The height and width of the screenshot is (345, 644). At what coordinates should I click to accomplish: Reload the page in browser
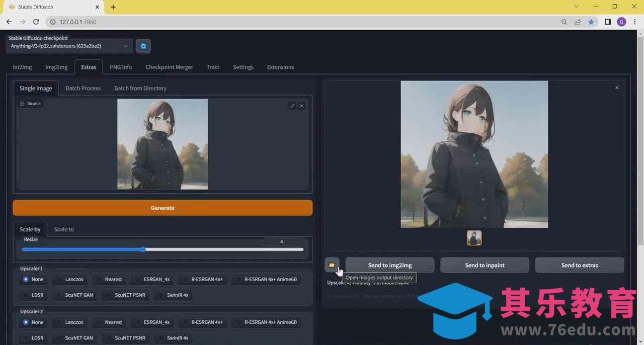tap(36, 22)
